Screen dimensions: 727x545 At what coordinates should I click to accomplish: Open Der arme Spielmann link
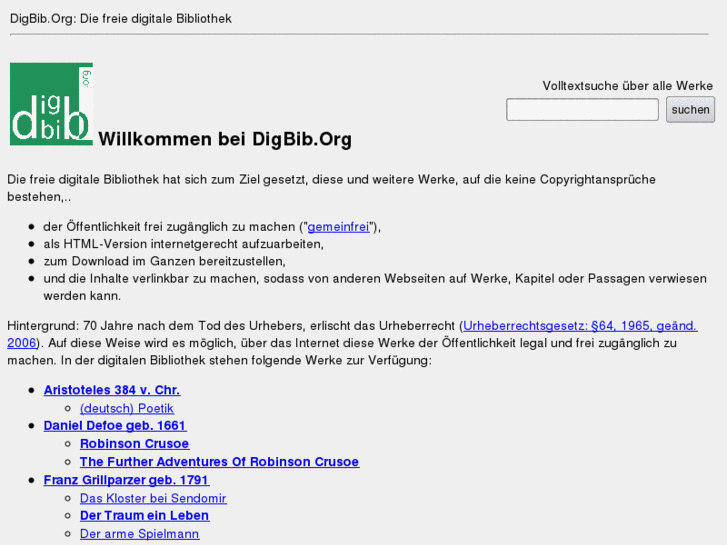pos(140,534)
